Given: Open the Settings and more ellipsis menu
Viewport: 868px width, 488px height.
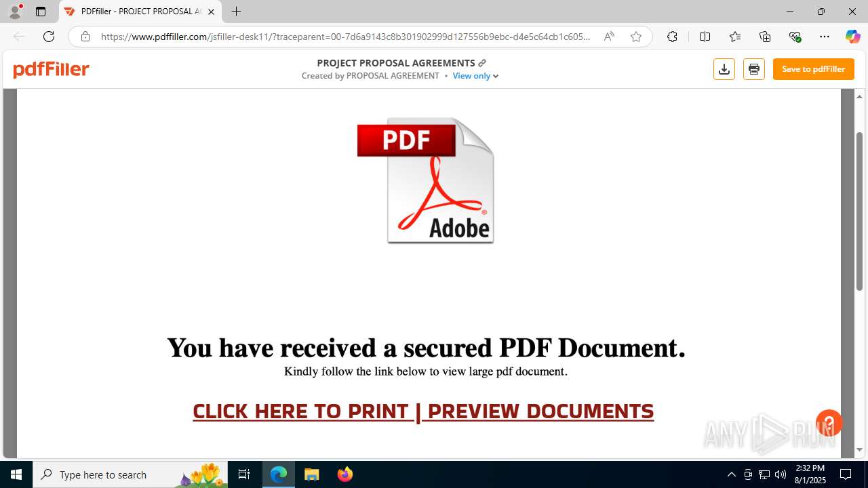Looking at the screenshot, I should (x=825, y=37).
